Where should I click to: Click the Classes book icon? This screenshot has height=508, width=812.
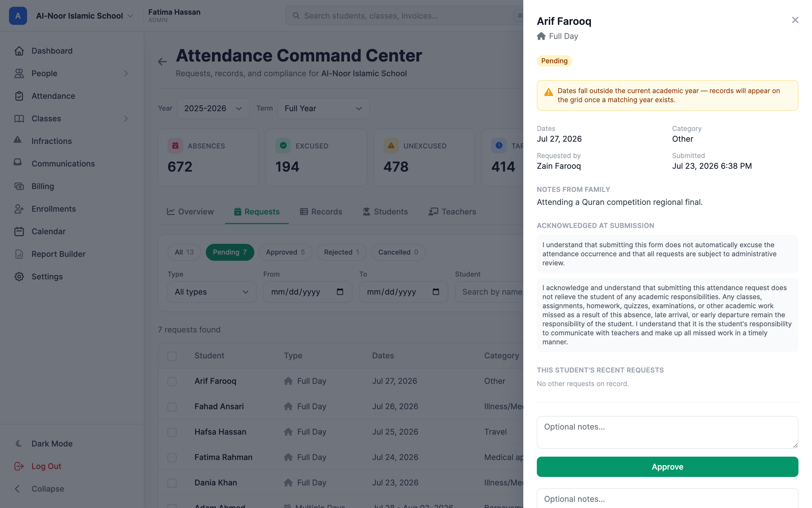click(19, 119)
